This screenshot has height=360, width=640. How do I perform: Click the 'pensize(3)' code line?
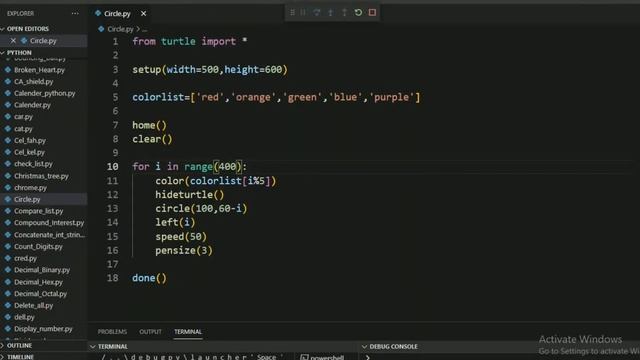tap(184, 250)
